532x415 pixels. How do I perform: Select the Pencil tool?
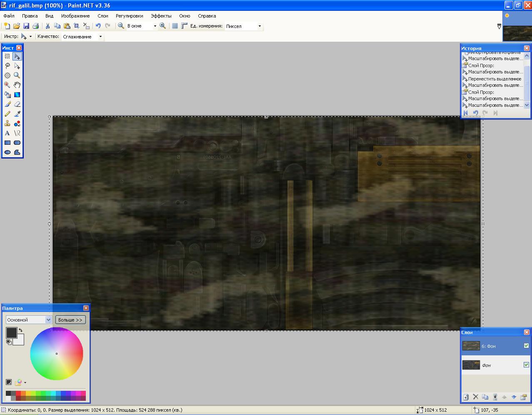(7, 114)
